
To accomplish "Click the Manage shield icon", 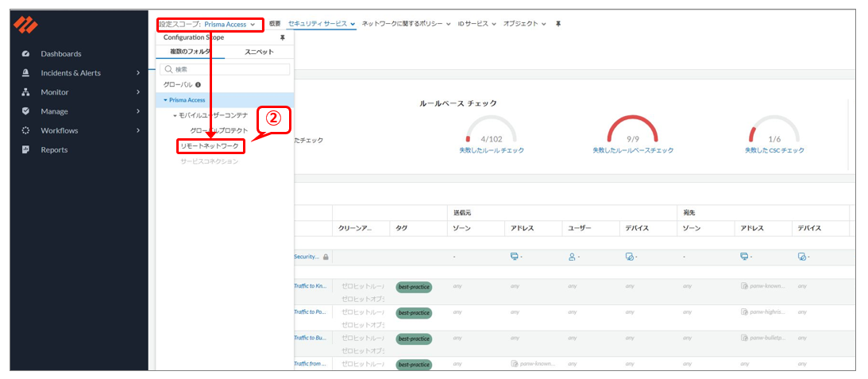I will pos(25,111).
